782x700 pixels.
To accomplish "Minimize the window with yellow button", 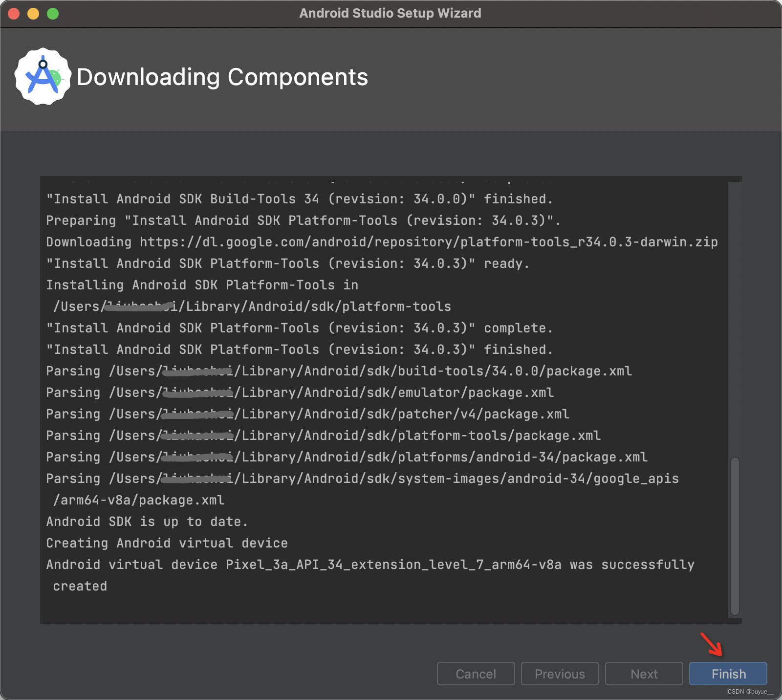I will pyautogui.click(x=33, y=14).
